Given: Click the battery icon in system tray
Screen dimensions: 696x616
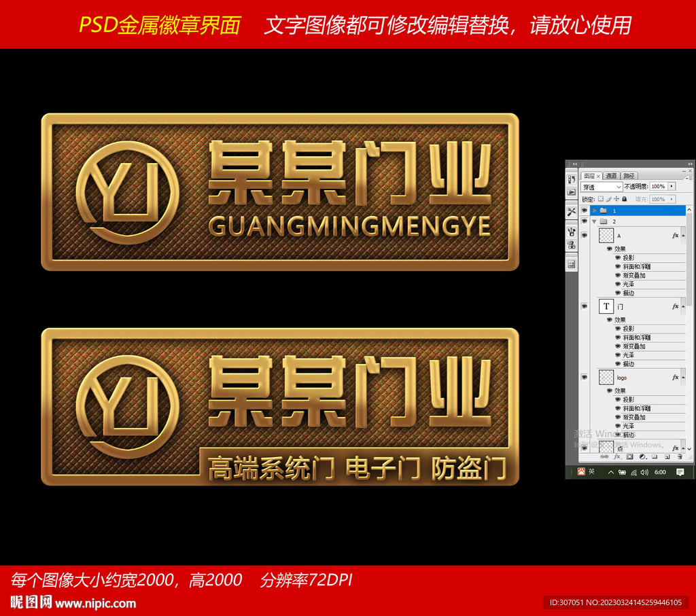Looking at the screenshot, I should pos(623,472).
